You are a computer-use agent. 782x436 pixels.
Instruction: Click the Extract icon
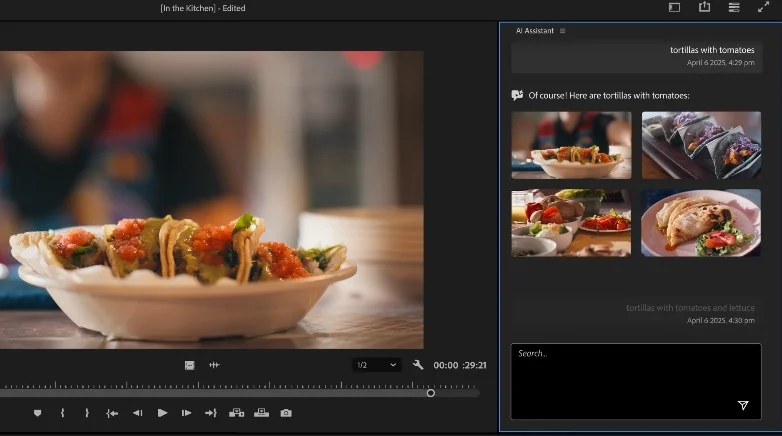[262, 413]
